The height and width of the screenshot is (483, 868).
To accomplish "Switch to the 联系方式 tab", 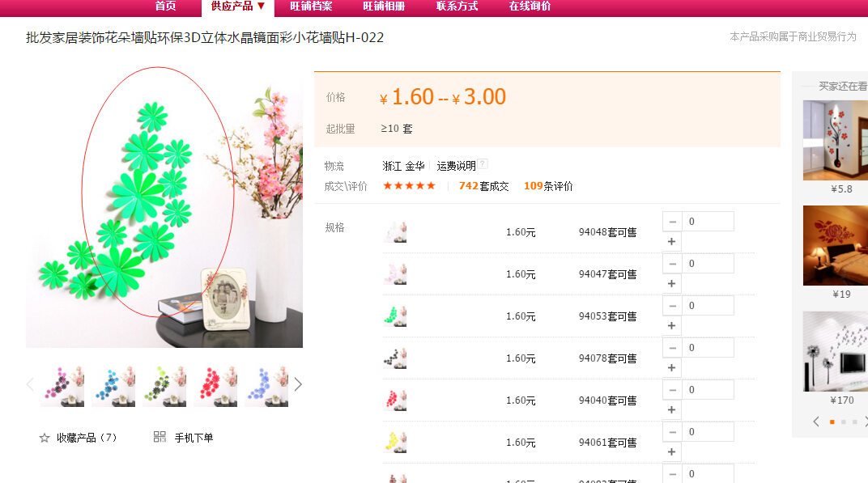I will (457, 6).
